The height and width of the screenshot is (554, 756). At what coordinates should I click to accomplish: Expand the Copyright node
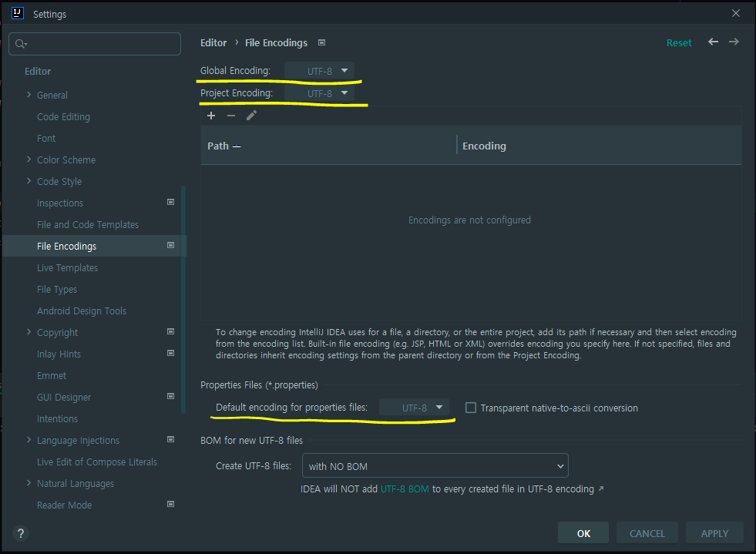tap(29, 332)
